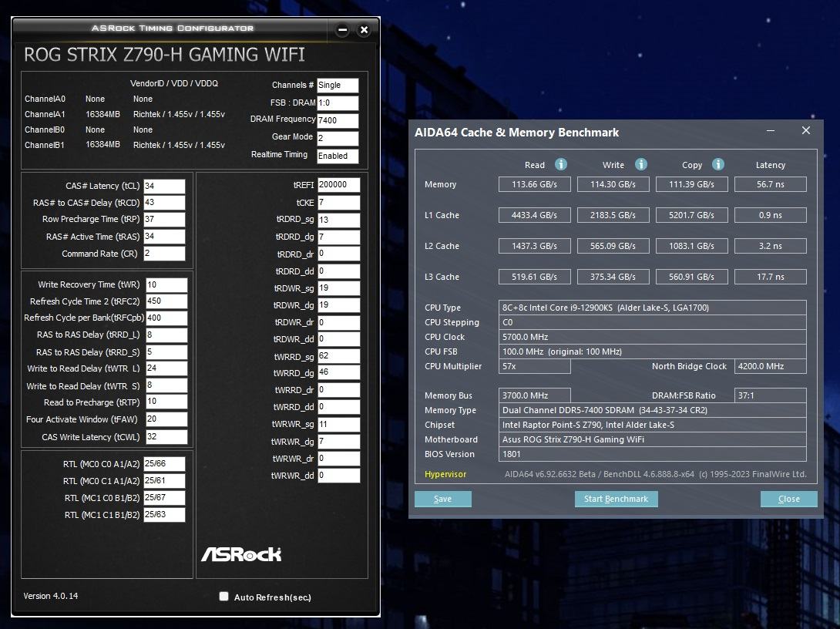This screenshot has height=629, width=840.
Task: Click the tRDRD_dg value field
Action: 338,237
